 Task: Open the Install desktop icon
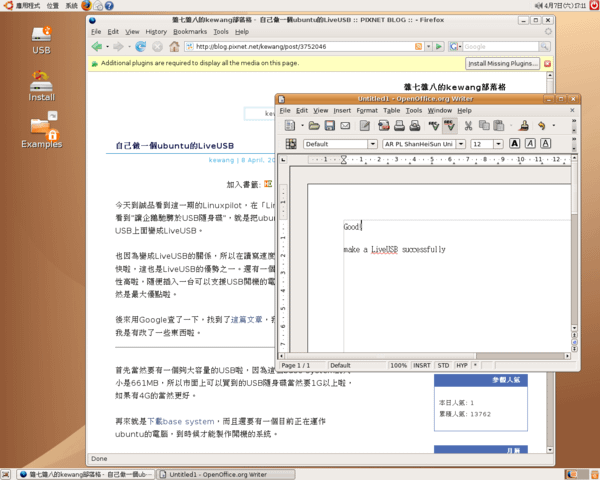(41, 86)
